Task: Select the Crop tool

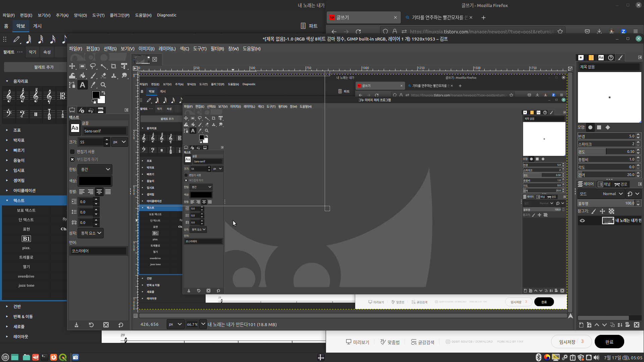Action: pyautogui.click(x=114, y=66)
